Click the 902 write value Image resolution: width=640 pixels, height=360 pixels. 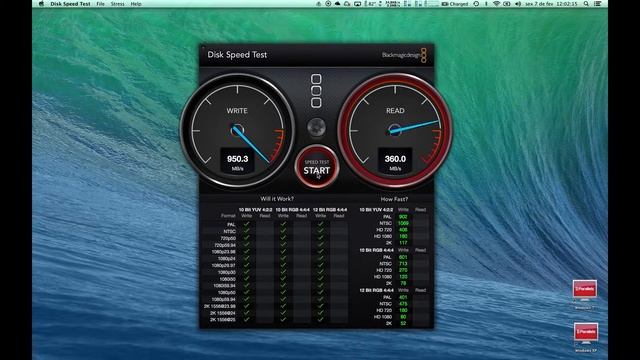[x=403, y=217]
